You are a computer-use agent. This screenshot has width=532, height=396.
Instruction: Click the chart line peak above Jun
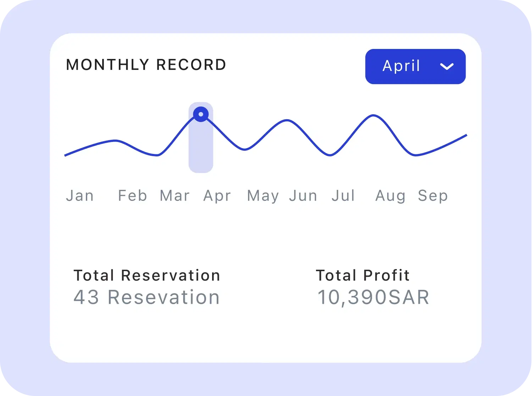[287, 121]
